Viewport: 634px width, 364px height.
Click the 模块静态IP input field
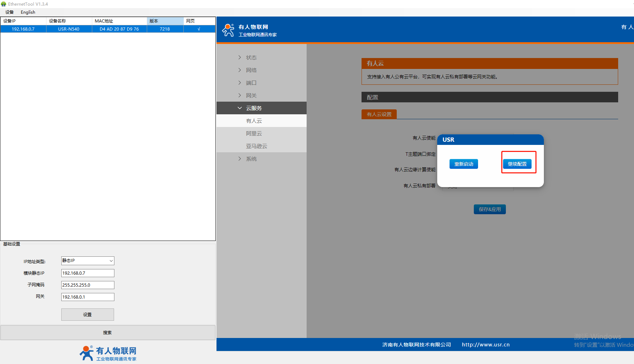pos(88,273)
